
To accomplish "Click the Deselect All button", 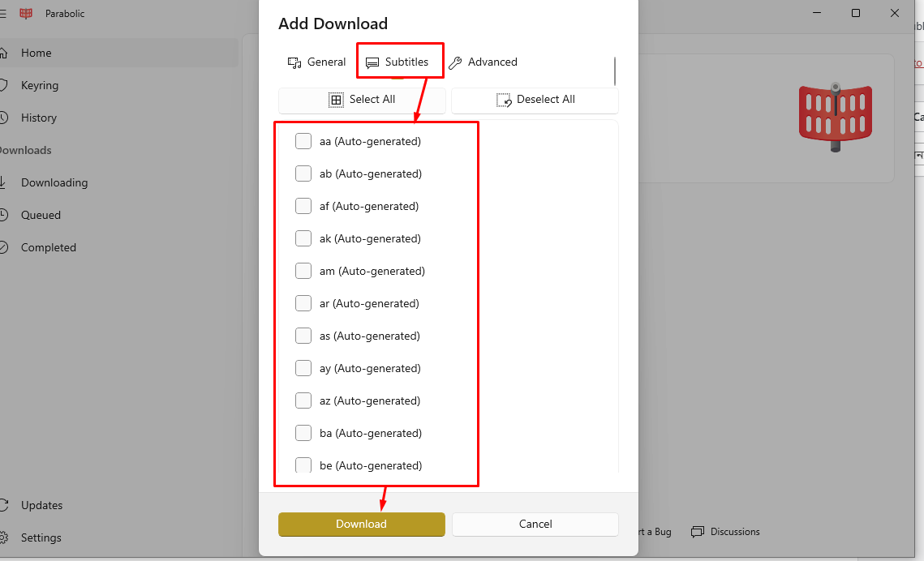I will tap(535, 100).
